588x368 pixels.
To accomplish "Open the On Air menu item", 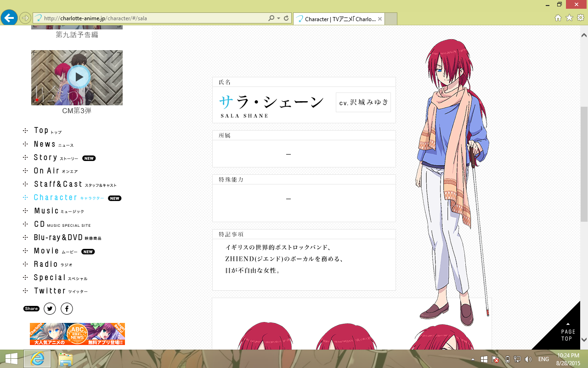I will coord(56,171).
